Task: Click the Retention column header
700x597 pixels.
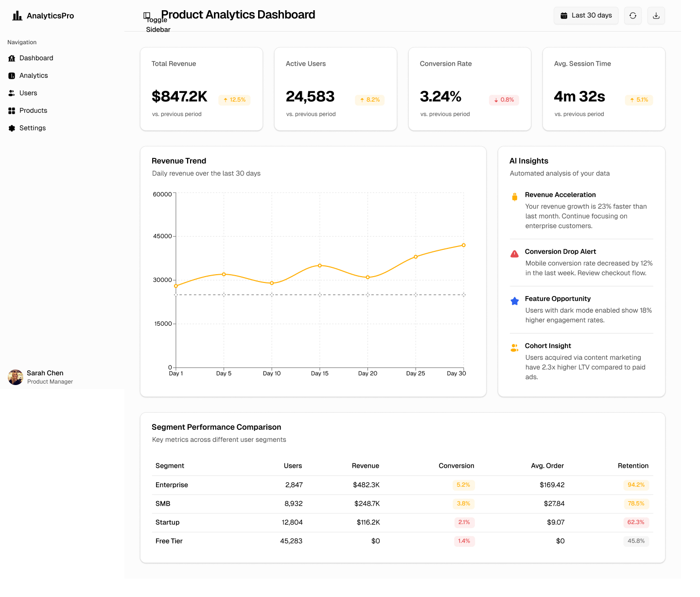Action: [633, 466]
